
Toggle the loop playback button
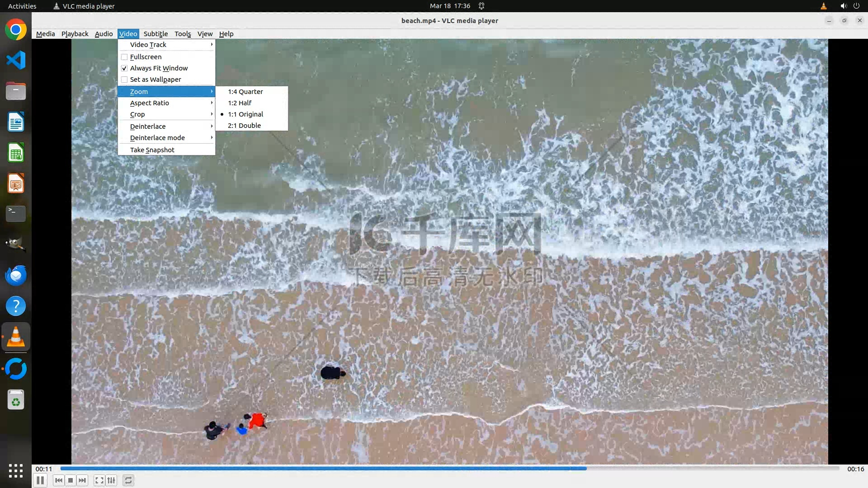click(128, 480)
